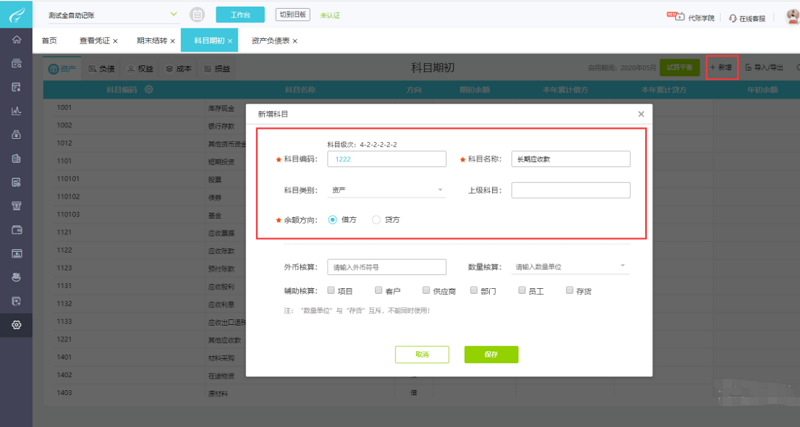Viewport: 800px width, 427px height.
Task: Select the 借方 radio button
Action: coord(333,220)
